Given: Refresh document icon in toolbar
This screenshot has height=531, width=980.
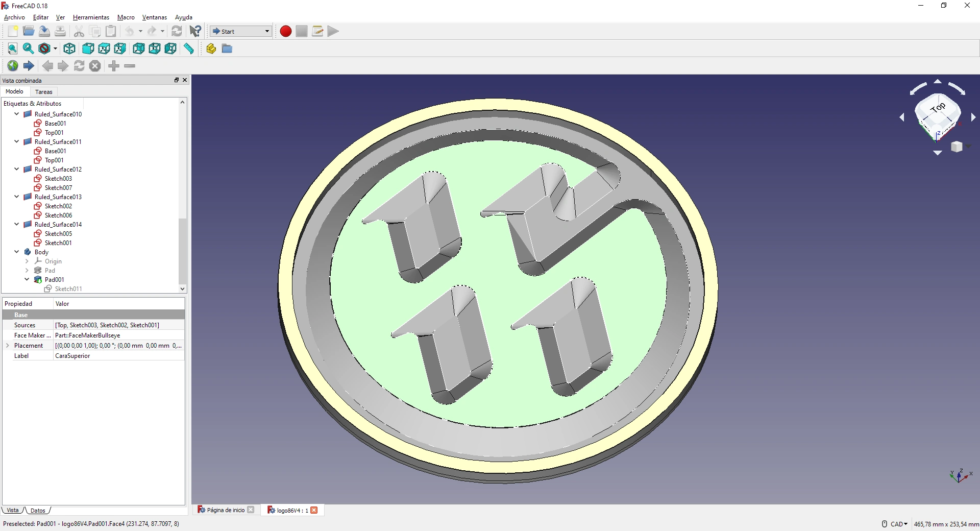Looking at the screenshot, I should tap(177, 31).
